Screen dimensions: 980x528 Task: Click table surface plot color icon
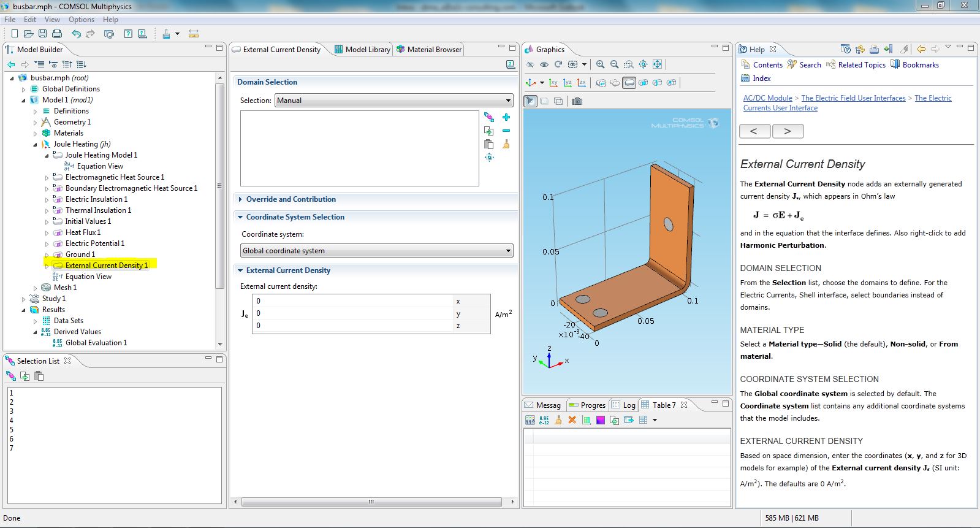click(600, 420)
